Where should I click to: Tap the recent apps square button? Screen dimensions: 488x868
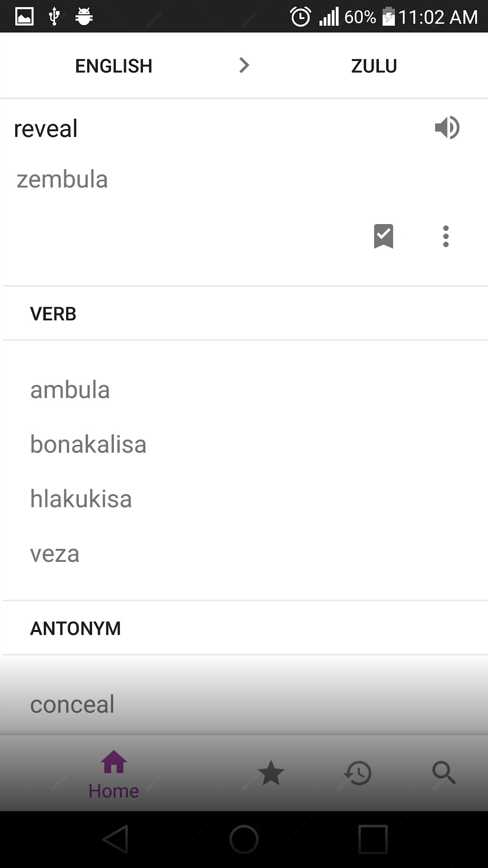click(373, 839)
